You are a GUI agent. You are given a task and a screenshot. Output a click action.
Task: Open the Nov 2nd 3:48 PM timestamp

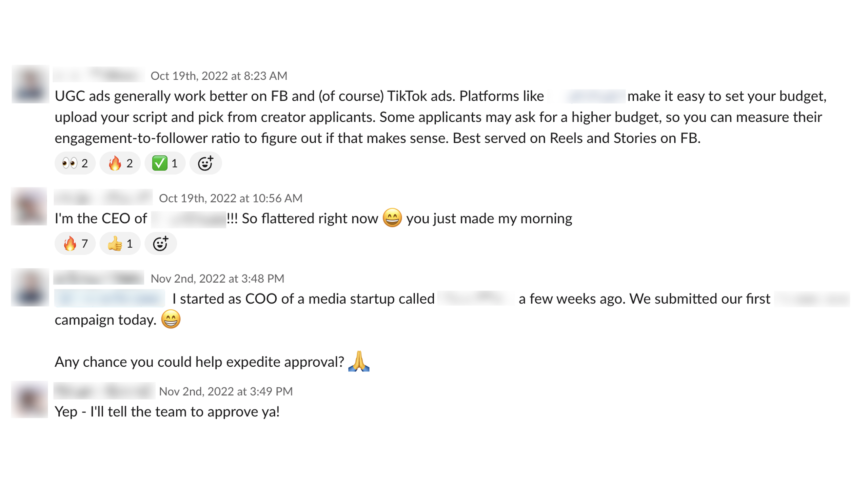click(x=217, y=279)
